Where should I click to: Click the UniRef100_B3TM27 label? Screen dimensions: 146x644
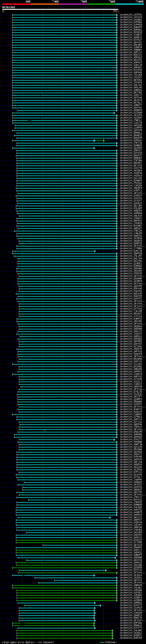[131, 40]
